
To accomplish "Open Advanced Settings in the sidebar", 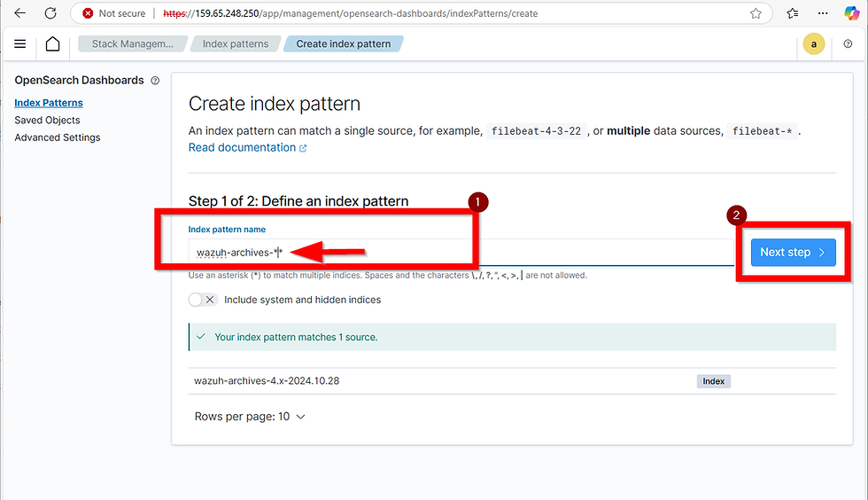I will (x=58, y=137).
